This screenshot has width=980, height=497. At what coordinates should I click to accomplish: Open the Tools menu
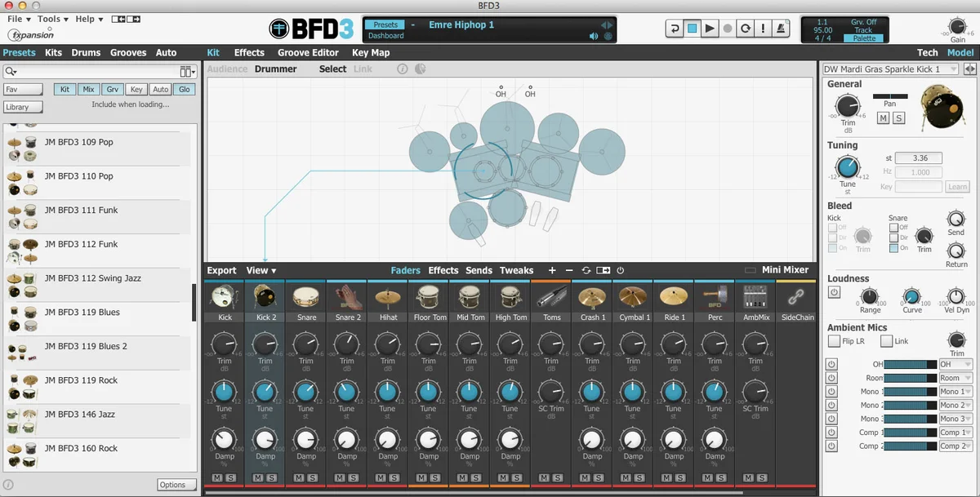[52, 19]
